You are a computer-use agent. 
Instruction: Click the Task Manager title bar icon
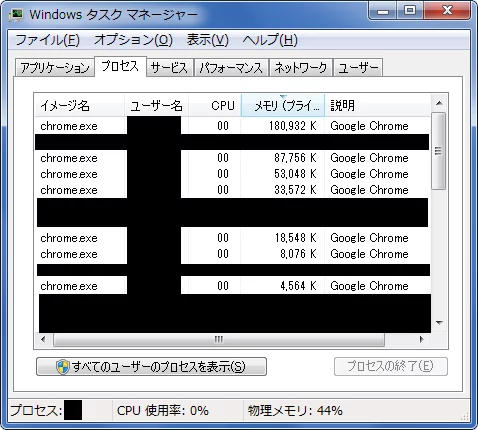[x=16, y=15]
